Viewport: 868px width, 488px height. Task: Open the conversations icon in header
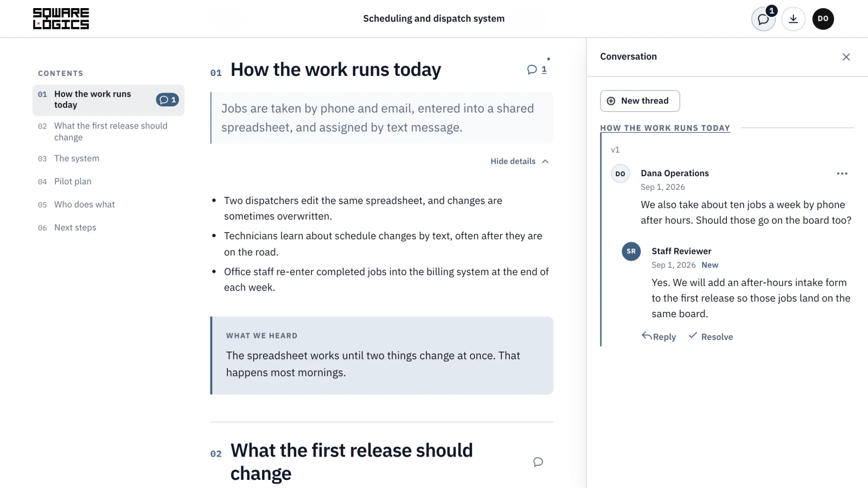pos(763,19)
